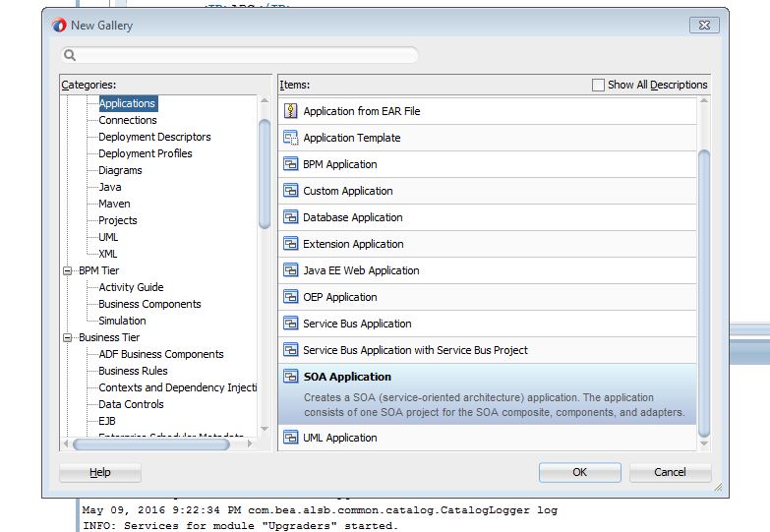Select Projects category

(118, 220)
